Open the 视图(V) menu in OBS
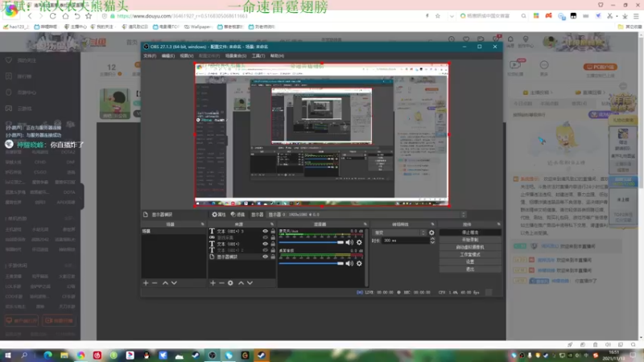Viewport: 644px width, 362px height. coord(186,56)
